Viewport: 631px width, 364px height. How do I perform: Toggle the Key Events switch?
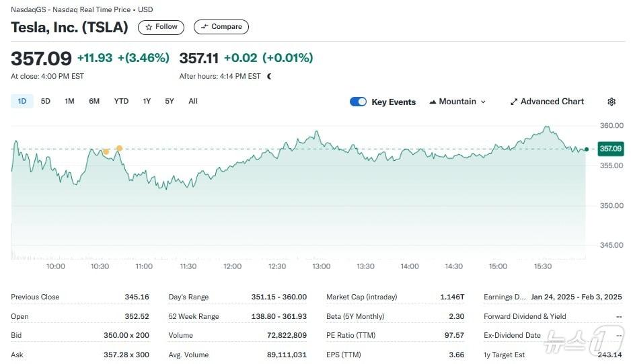click(x=358, y=102)
